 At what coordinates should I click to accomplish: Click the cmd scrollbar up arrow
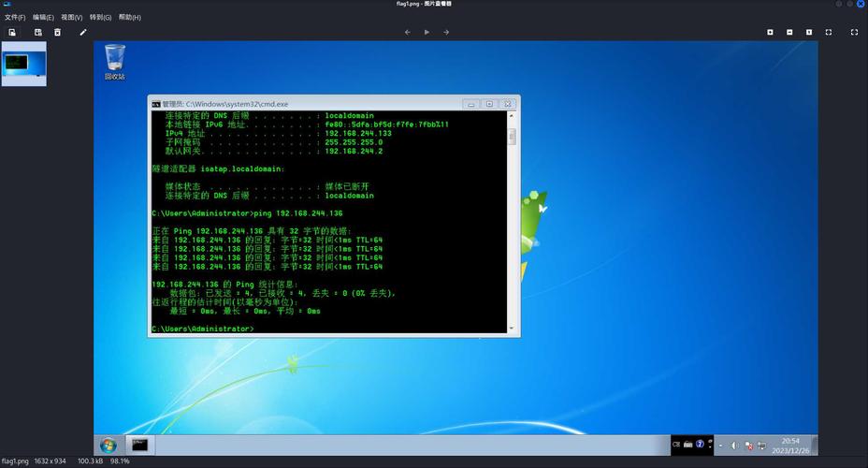[512, 116]
